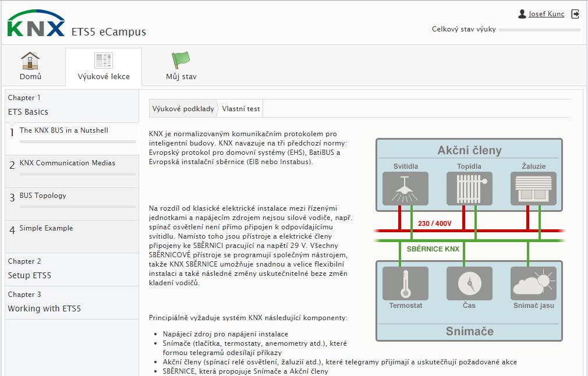Viewport: 588px width, 376px height.
Task: Expand Chapter 3 Working with ETS5
Action: (x=72, y=303)
